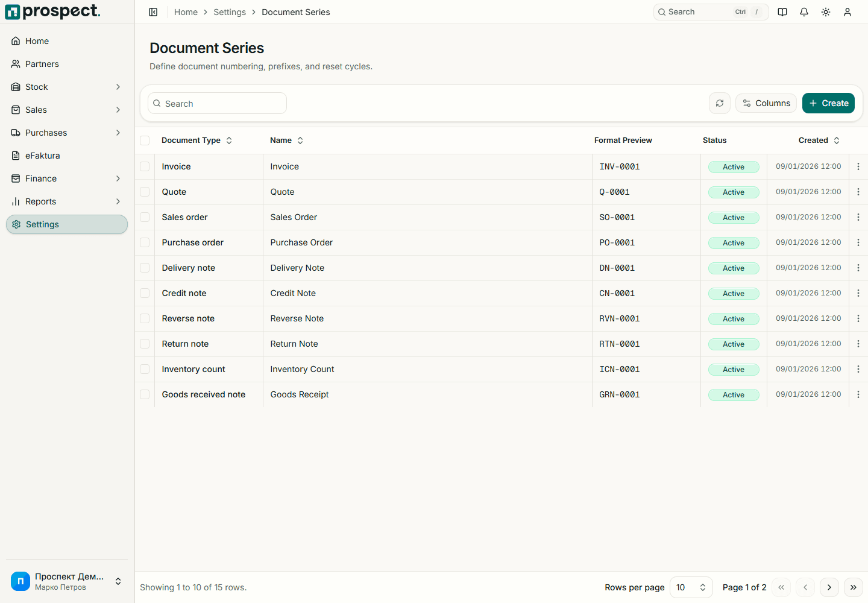Click the table Search field
The width and height of the screenshot is (868, 603).
tap(217, 103)
